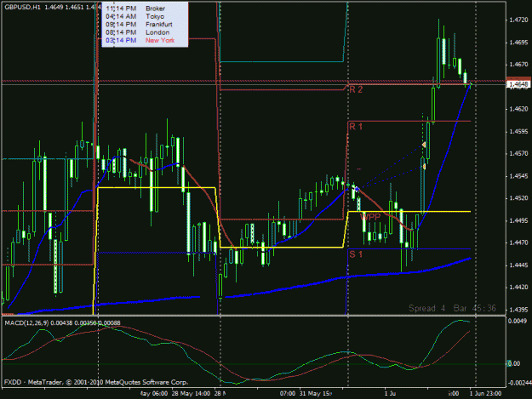Click the MACD -0.0244 scale value
The width and height of the screenshot is (532, 399).
click(519, 383)
